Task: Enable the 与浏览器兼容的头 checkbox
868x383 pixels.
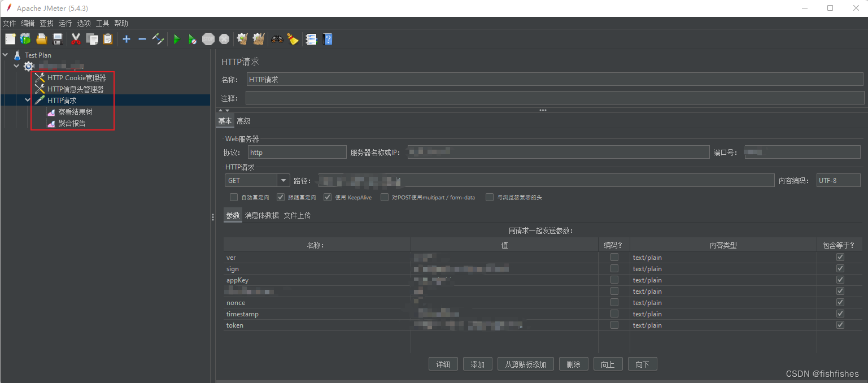Action: pyautogui.click(x=490, y=197)
